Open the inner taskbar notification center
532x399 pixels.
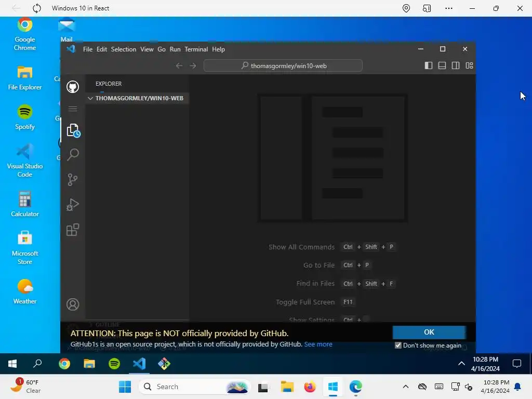517,364
